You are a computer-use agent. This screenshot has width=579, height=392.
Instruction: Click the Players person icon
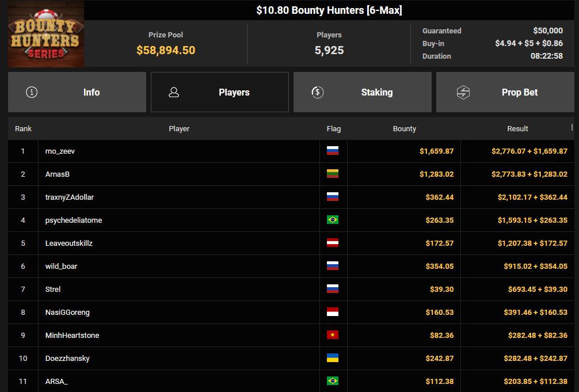click(x=174, y=92)
